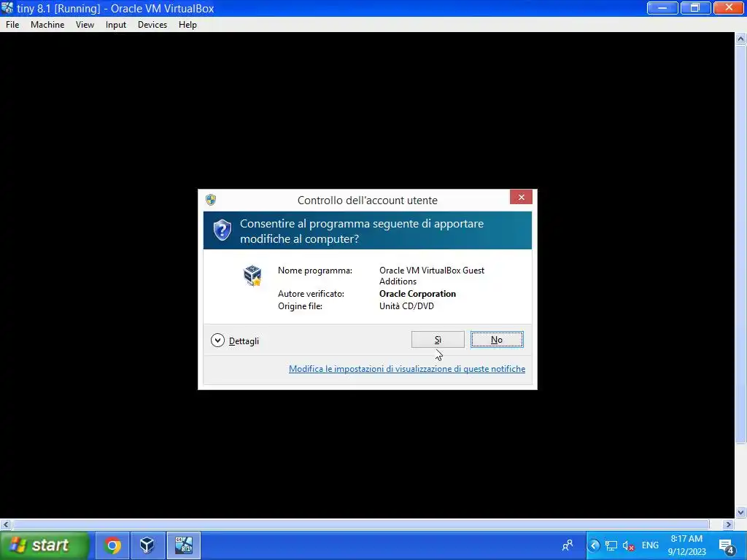Open the View menu

coord(85,24)
